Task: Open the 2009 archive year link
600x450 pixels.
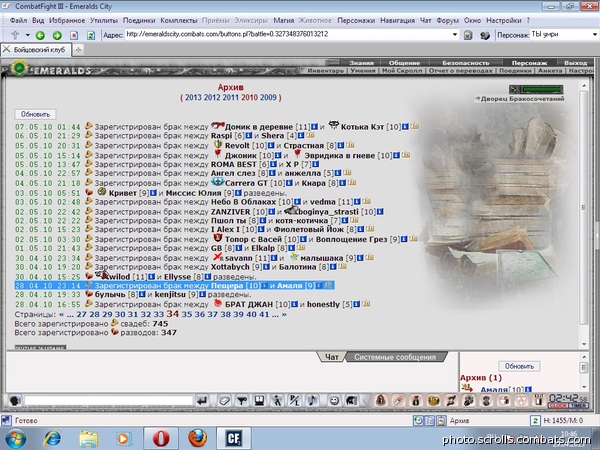Action: coord(268,98)
